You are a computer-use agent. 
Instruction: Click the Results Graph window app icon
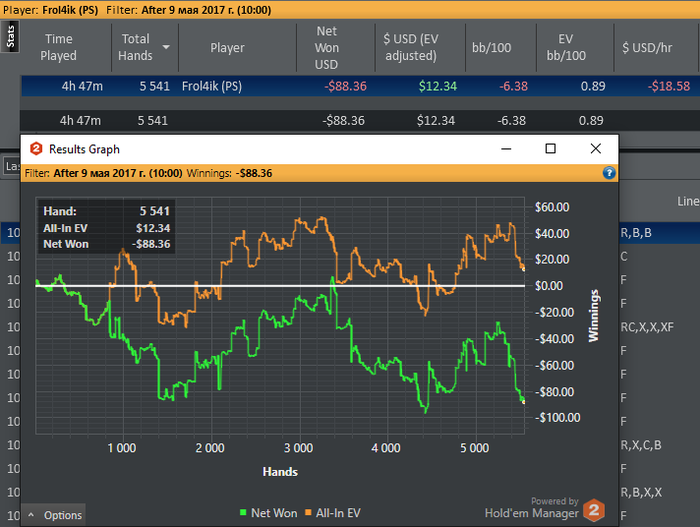click(36, 149)
